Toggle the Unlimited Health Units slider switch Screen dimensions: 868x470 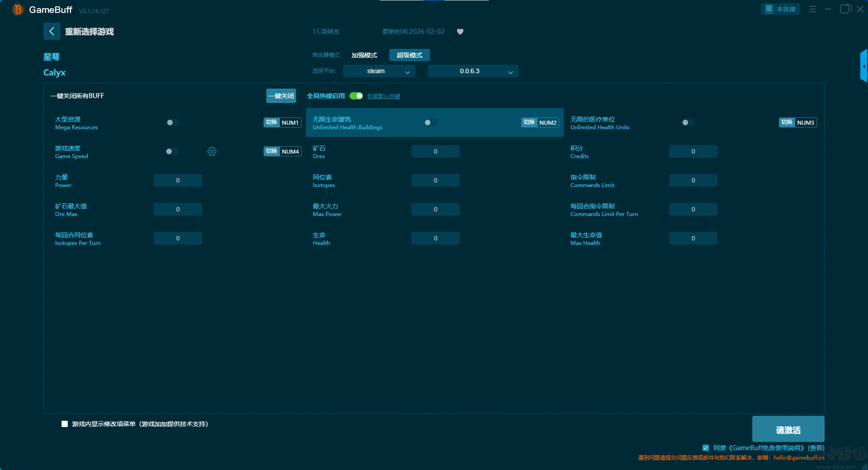[688, 122]
